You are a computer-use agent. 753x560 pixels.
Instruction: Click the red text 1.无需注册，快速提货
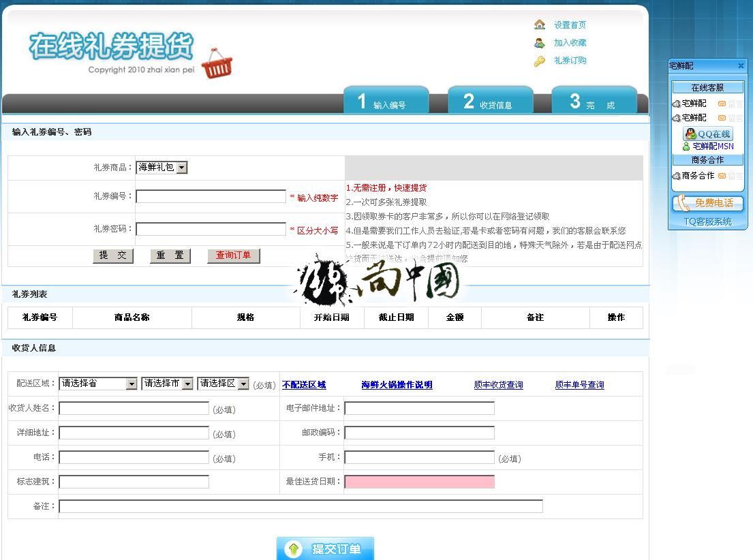click(x=386, y=188)
